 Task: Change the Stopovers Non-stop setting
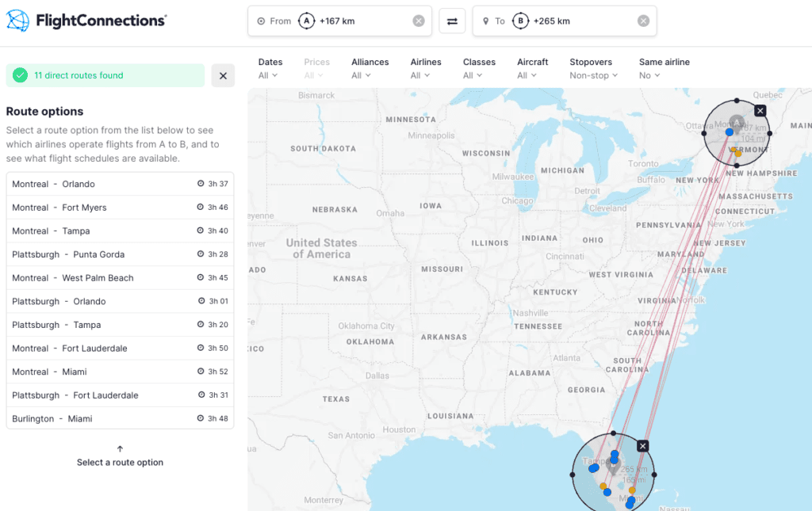point(590,69)
